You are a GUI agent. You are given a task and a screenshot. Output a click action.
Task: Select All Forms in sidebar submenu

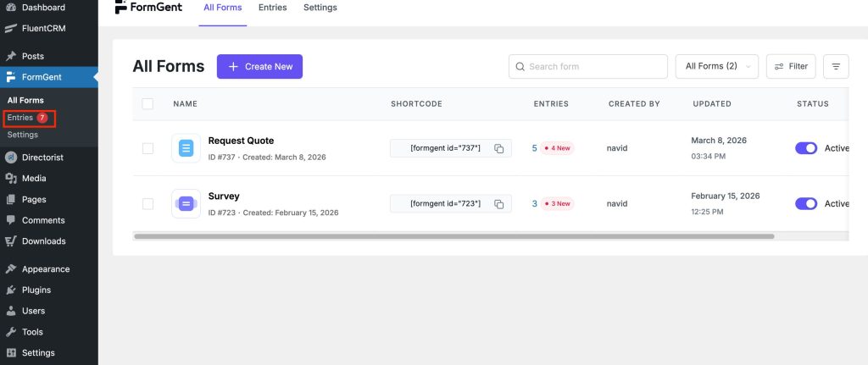(25, 100)
